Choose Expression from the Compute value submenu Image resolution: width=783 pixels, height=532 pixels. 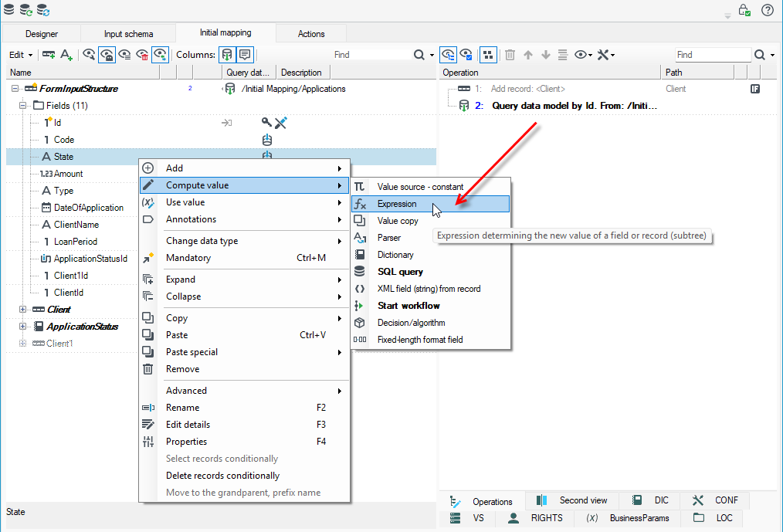pos(430,204)
